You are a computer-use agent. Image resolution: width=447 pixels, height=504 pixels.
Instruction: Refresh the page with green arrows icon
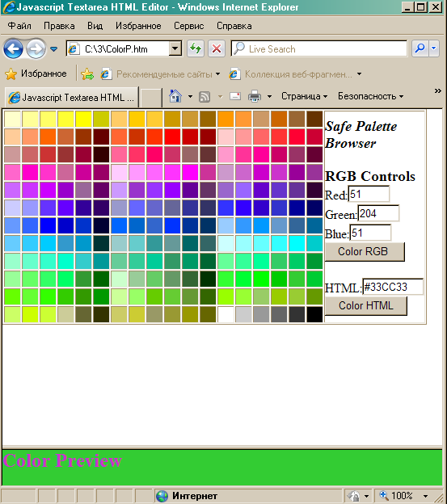click(x=196, y=48)
